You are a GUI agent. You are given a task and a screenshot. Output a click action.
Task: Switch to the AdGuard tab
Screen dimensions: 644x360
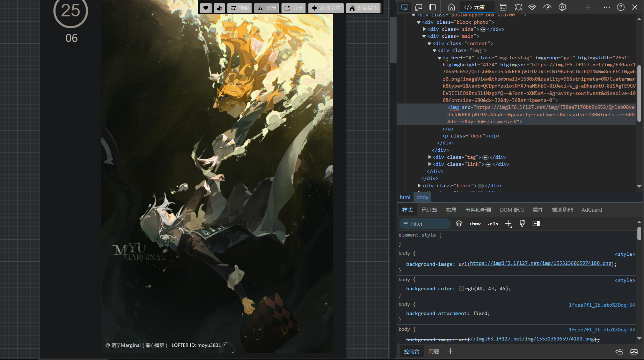coord(592,210)
